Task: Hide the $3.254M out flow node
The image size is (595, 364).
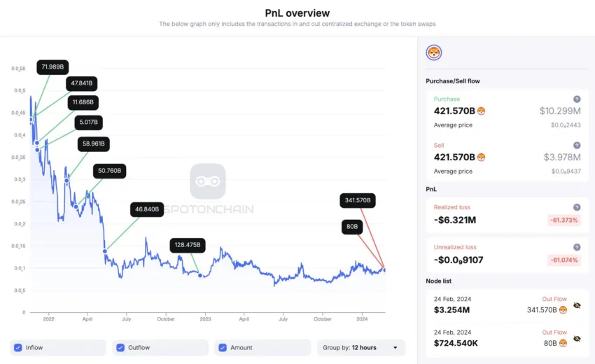Action: tap(577, 305)
